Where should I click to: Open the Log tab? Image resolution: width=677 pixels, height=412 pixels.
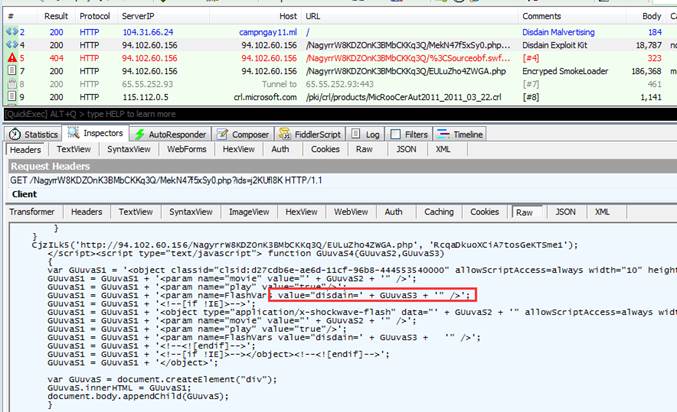pos(365,134)
